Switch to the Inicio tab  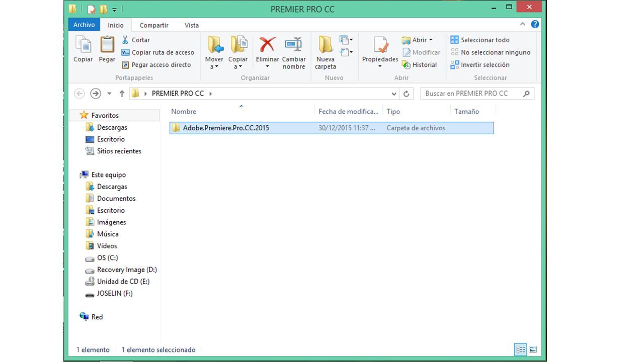pyautogui.click(x=115, y=25)
